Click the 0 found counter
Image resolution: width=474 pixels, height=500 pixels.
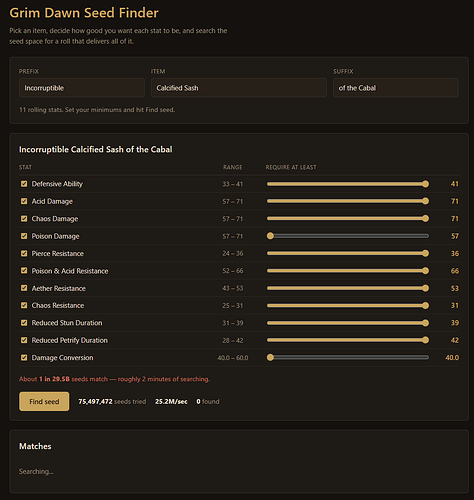tap(208, 402)
